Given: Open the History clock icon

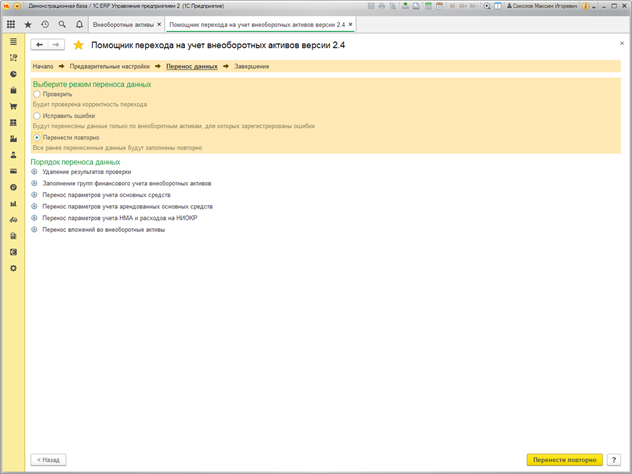Looking at the screenshot, I should coord(45,25).
